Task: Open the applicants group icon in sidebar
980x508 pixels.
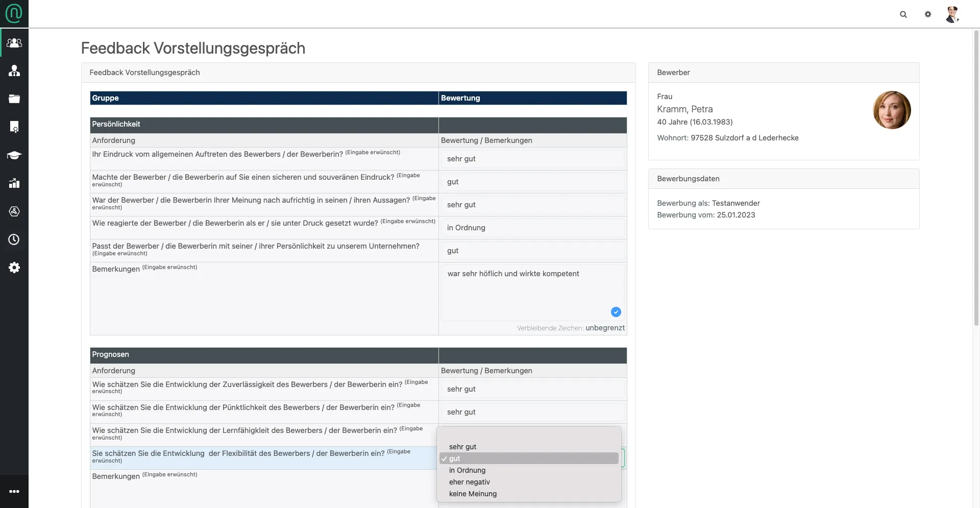Action: pos(14,43)
